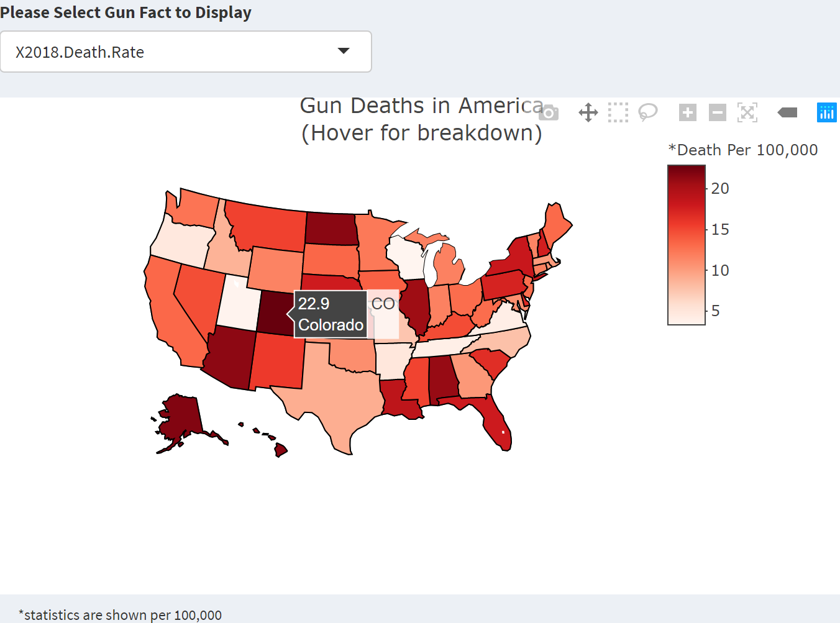Open the X2018.Death.Rate select box
The width and height of the screenshot is (840, 623).
185,52
